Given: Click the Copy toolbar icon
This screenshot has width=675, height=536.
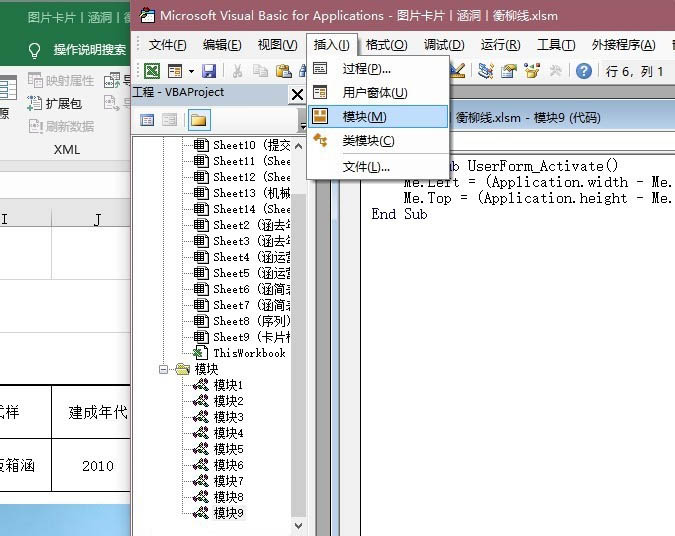Looking at the screenshot, I should point(260,71).
